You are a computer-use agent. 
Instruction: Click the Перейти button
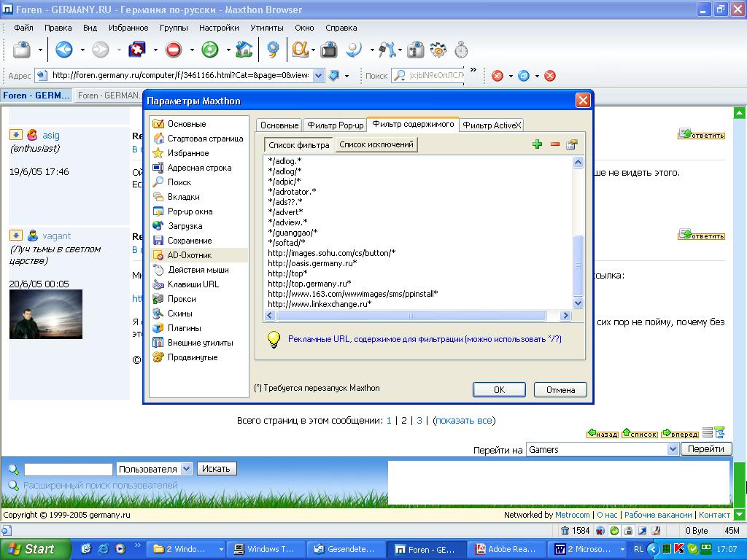pyautogui.click(x=706, y=448)
